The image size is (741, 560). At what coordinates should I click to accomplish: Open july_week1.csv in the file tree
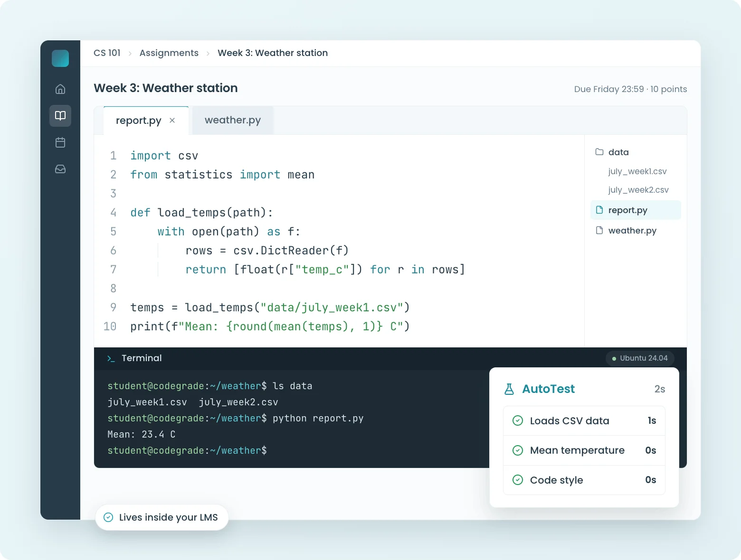[637, 171]
